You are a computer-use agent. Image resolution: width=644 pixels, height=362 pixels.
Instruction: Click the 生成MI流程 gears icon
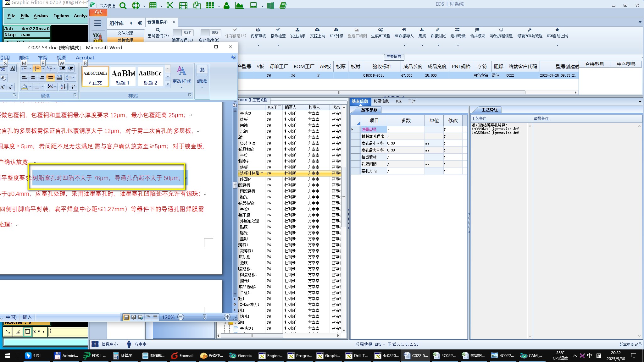coord(380,30)
